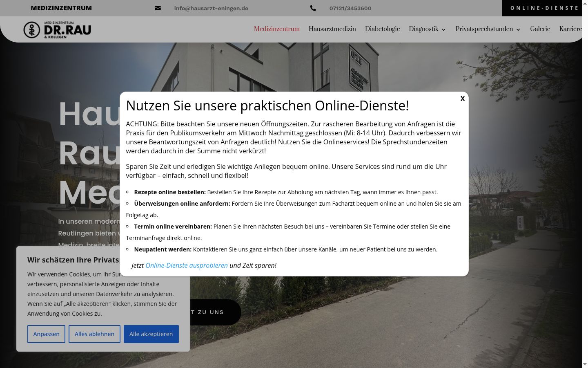This screenshot has width=588, height=368.
Task: Click the popup heading 'Nutzen Sie unsere praktischen Online-Dienste!'
Action: (267, 105)
